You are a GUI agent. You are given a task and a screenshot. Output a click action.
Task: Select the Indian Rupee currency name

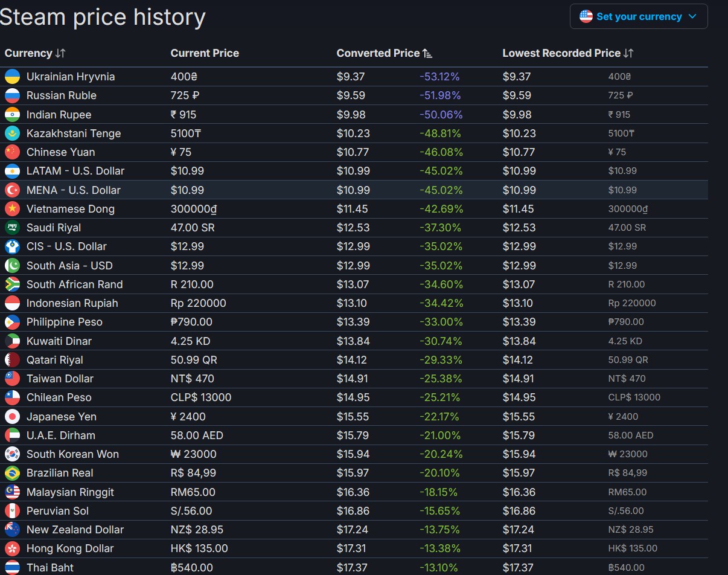click(x=59, y=115)
